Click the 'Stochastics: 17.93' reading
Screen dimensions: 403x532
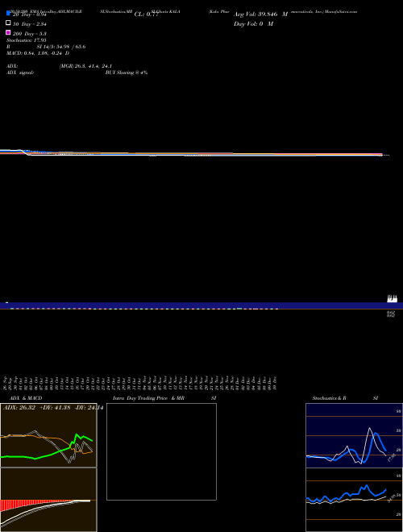(26, 40)
